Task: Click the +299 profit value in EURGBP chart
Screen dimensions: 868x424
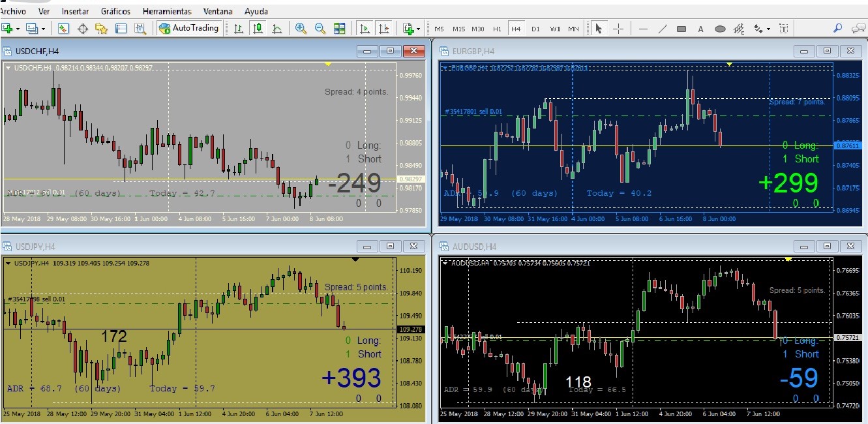Action: pos(788,183)
